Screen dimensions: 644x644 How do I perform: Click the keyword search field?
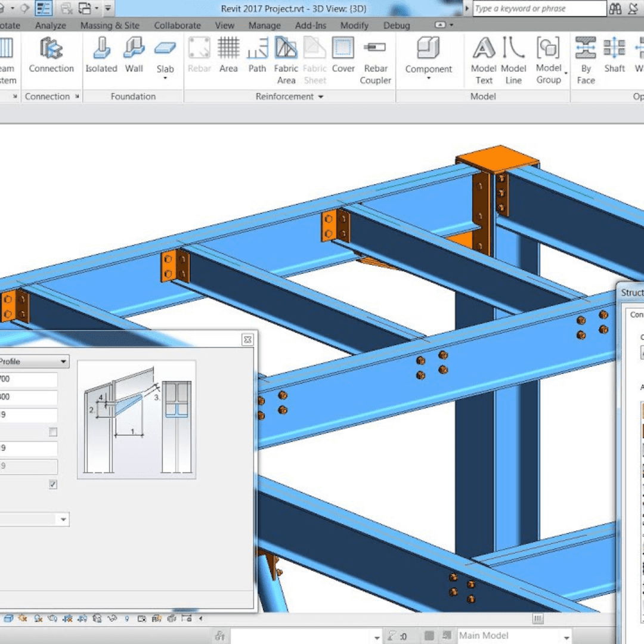point(539,8)
